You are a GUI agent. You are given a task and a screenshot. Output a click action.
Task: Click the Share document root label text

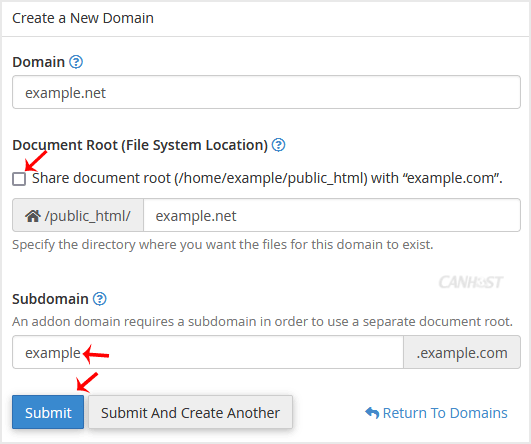click(267, 178)
